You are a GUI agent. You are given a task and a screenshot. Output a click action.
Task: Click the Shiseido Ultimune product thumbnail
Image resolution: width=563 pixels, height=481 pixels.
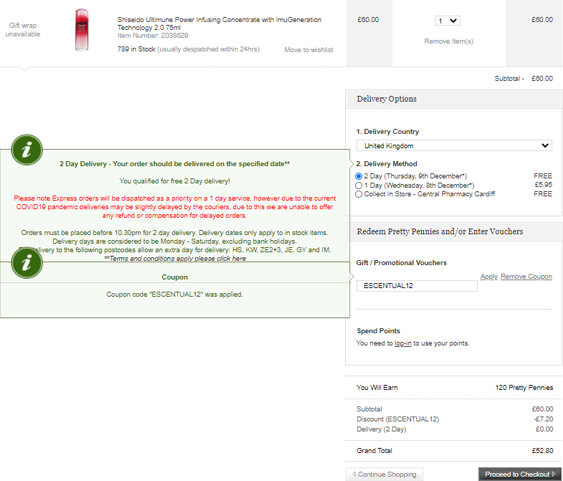(82, 30)
